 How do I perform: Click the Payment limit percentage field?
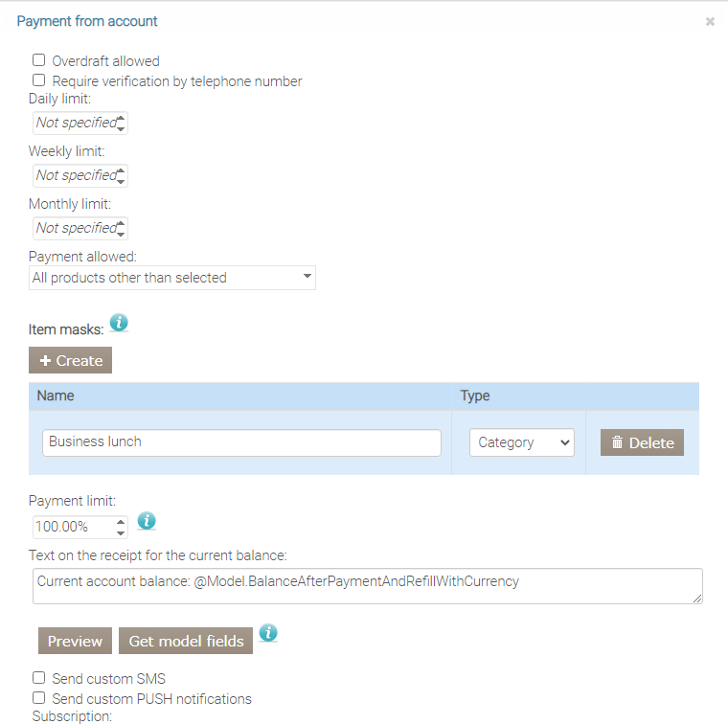[x=72, y=527]
